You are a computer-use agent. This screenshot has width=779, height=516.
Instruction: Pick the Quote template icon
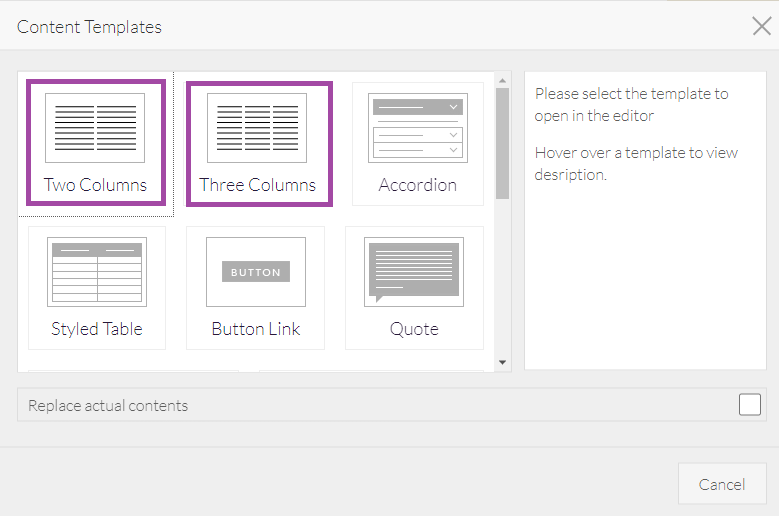pos(414,272)
